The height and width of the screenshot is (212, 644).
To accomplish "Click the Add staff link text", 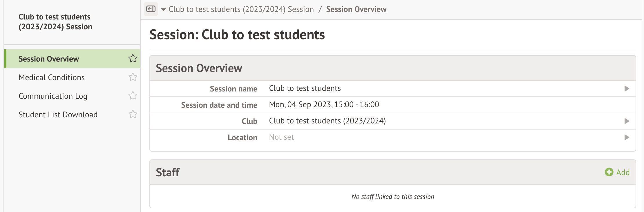I will point(623,173).
